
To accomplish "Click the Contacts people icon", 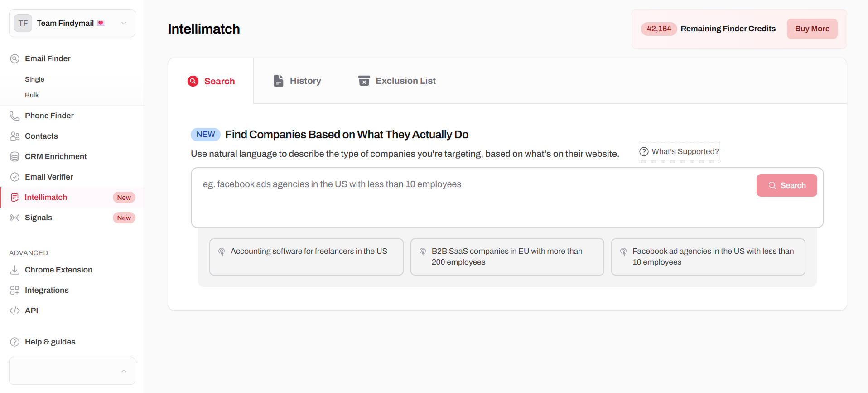I will click(x=14, y=136).
